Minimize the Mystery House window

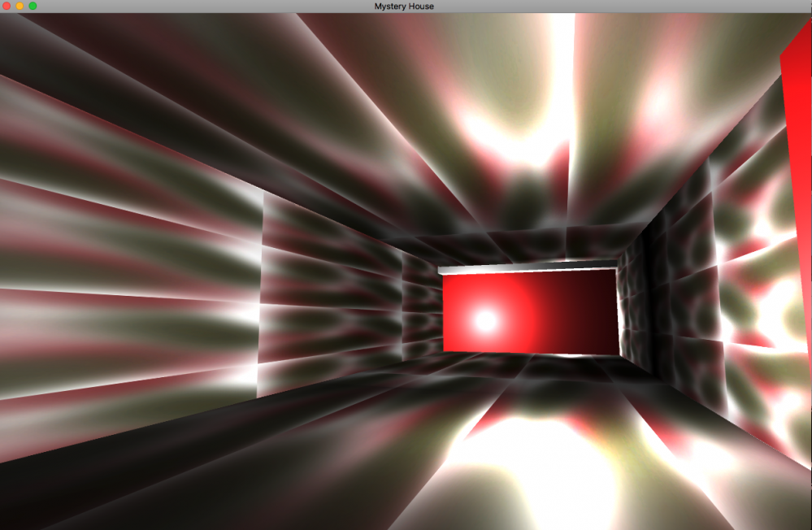point(20,6)
